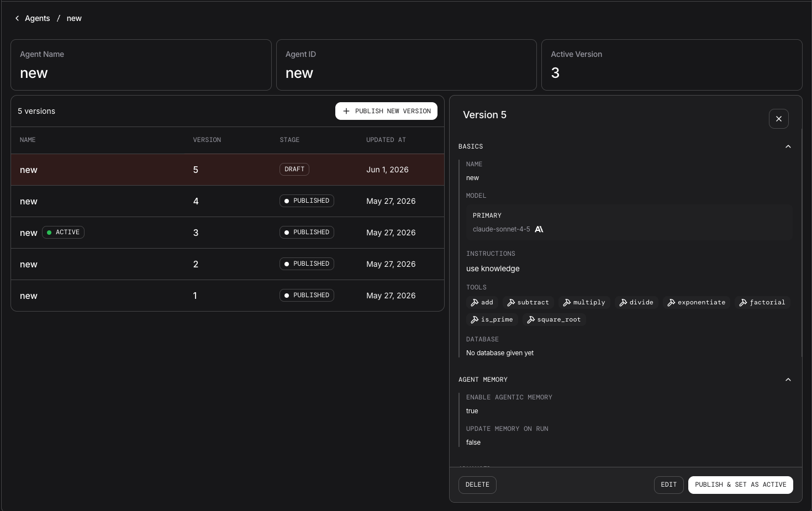Click the Jun 1, 2026 date cell

(387, 170)
